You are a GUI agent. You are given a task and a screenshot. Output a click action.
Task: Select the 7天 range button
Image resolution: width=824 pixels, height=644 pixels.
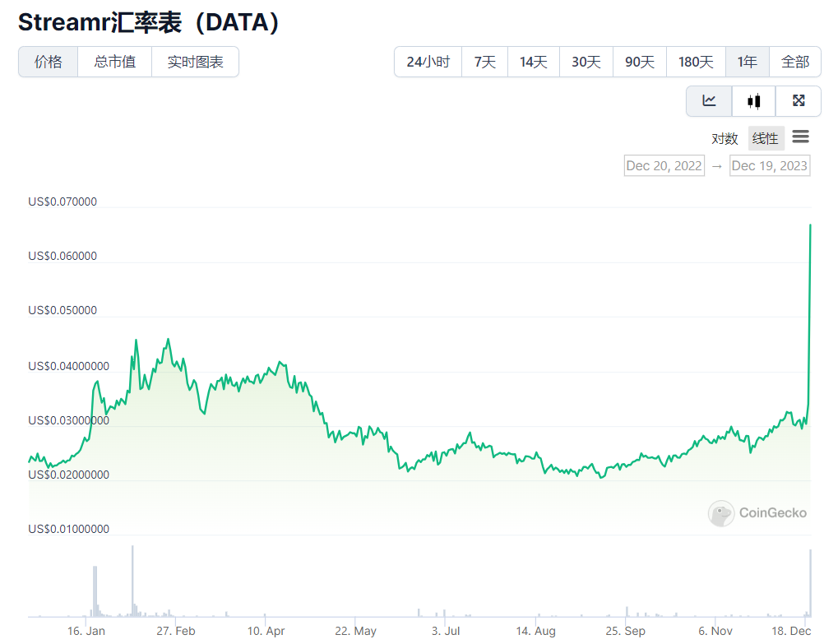pyautogui.click(x=484, y=61)
